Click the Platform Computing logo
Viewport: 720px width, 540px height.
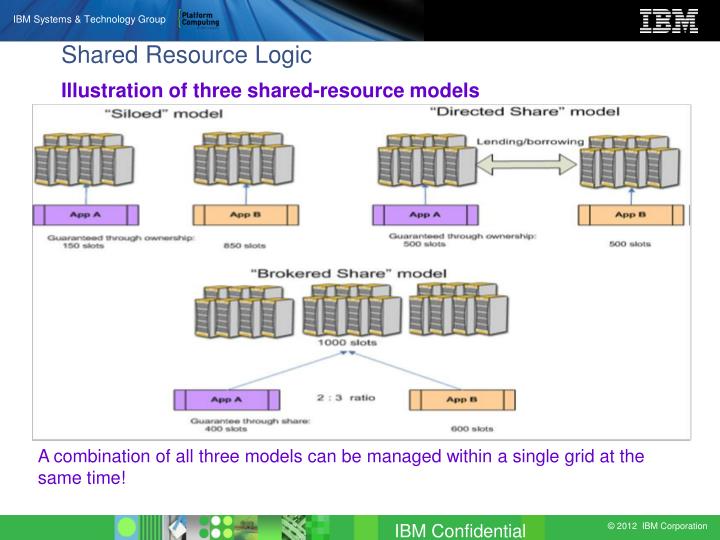[x=200, y=19]
